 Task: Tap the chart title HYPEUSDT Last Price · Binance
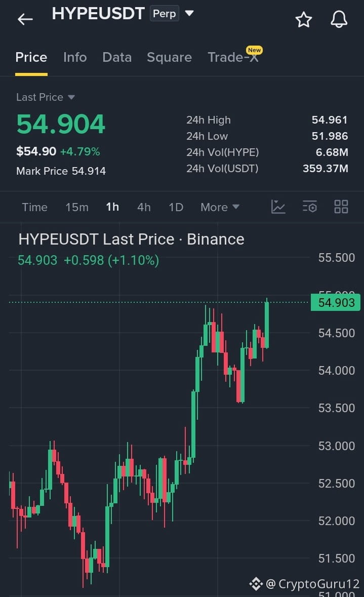[x=131, y=239]
